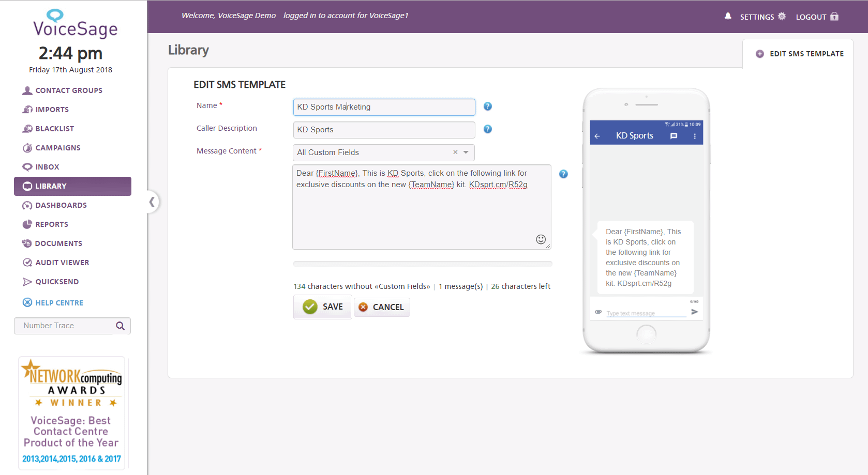Viewport: 868px width, 475px height.
Task: Cancel editing the template
Action: click(x=382, y=307)
